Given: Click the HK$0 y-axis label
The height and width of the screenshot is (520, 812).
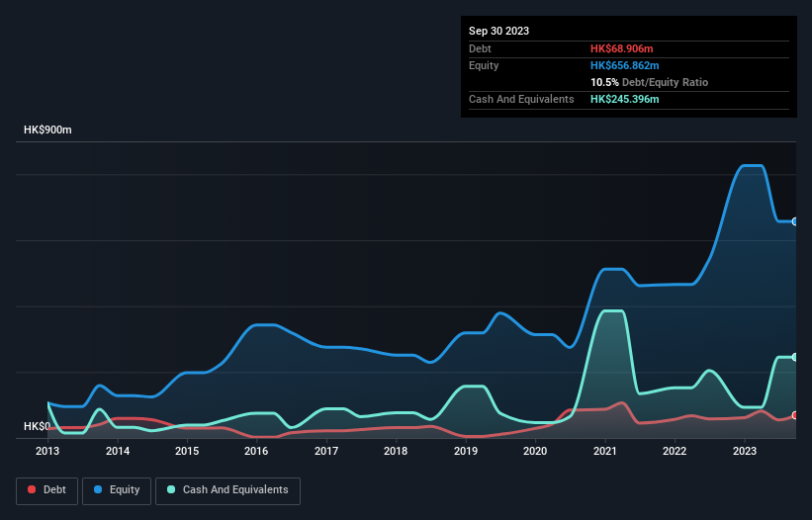Looking at the screenshot, I should 38,426.
